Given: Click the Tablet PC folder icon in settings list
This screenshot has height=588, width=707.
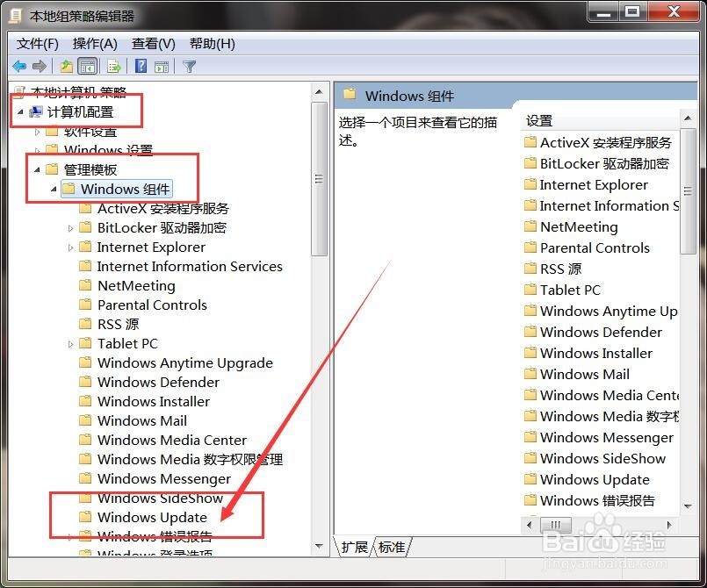Looking at the screenshot, I should click(530, 290).
